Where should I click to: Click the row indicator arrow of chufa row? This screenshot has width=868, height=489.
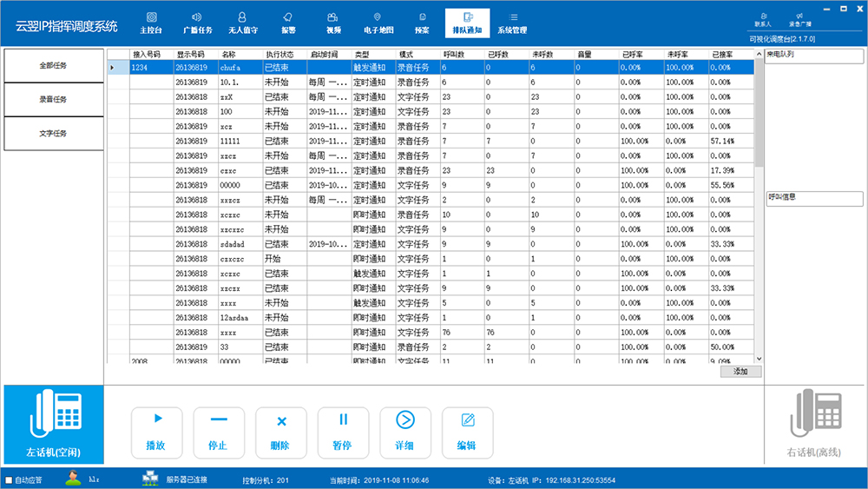(112, 68)
